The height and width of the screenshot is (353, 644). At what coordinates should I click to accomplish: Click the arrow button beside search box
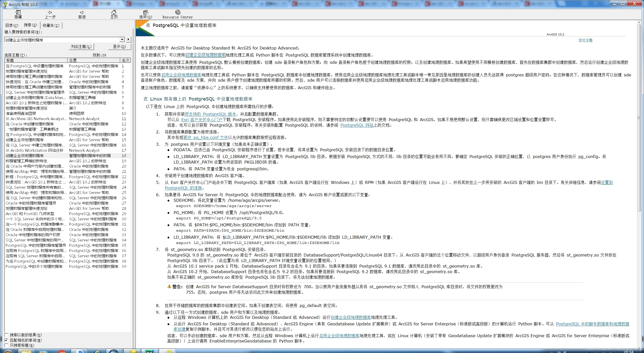point(129,39)
